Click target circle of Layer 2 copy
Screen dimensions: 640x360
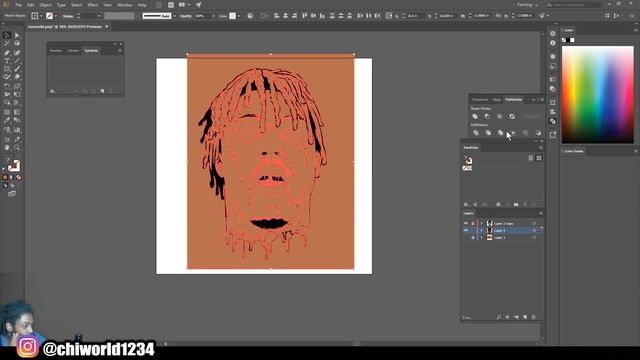pyautogui.click(x=534, y=224)
